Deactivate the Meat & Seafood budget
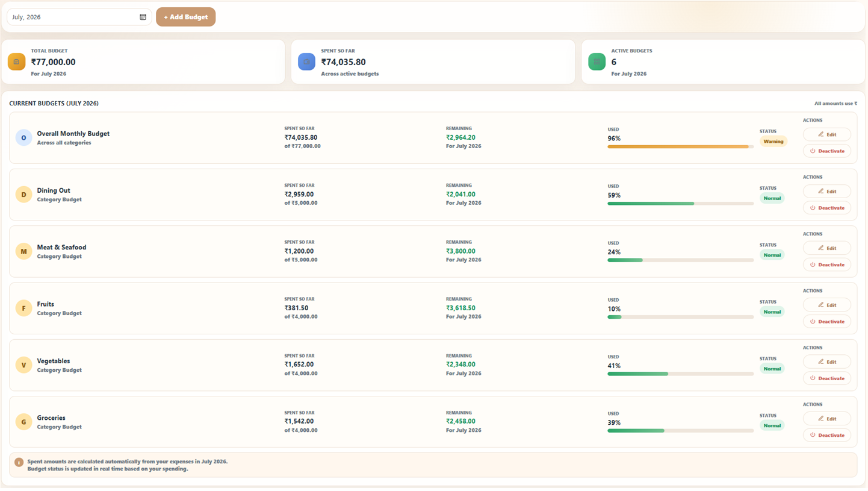The width and height of the screenshot is (868, 491). (x=826, y=264)
